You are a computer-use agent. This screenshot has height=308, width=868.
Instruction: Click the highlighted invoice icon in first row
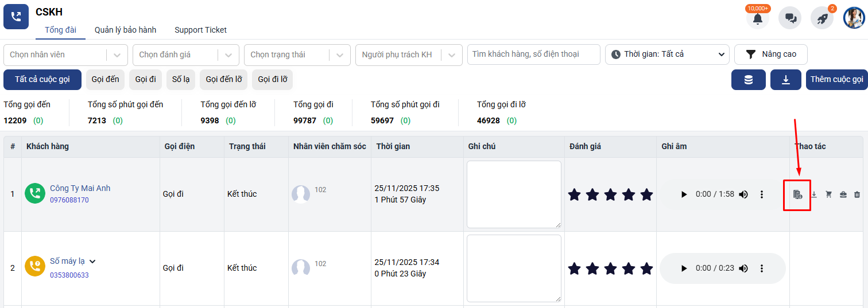click(x=797, y=194)
